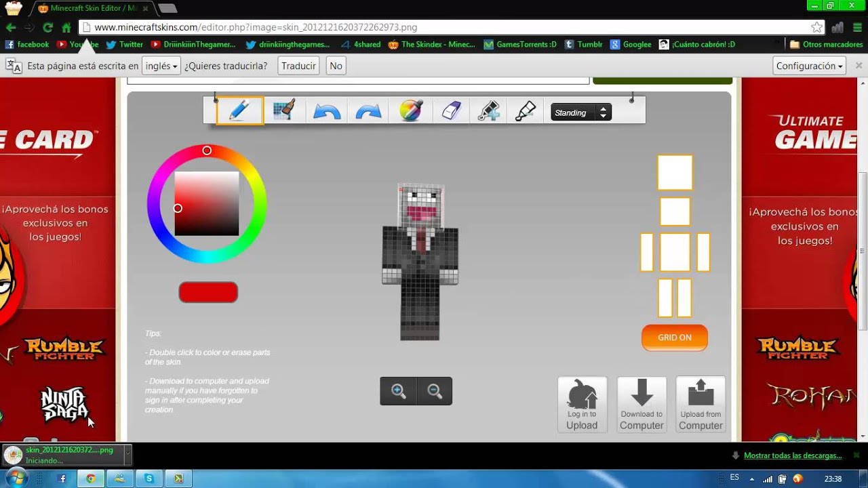Close the translation bar
This screenshot has width=868, height=488.
pyautogui.click(x=859, y=66)
